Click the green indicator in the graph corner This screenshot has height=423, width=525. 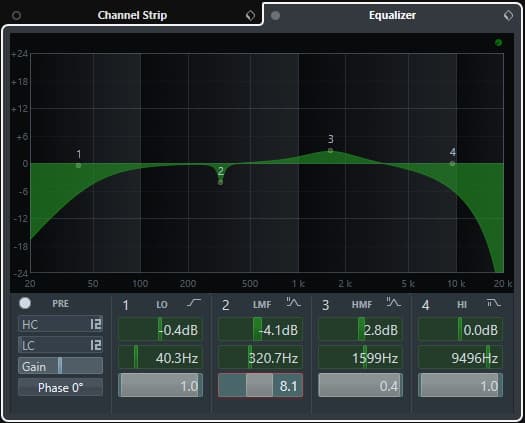(498, 43)
